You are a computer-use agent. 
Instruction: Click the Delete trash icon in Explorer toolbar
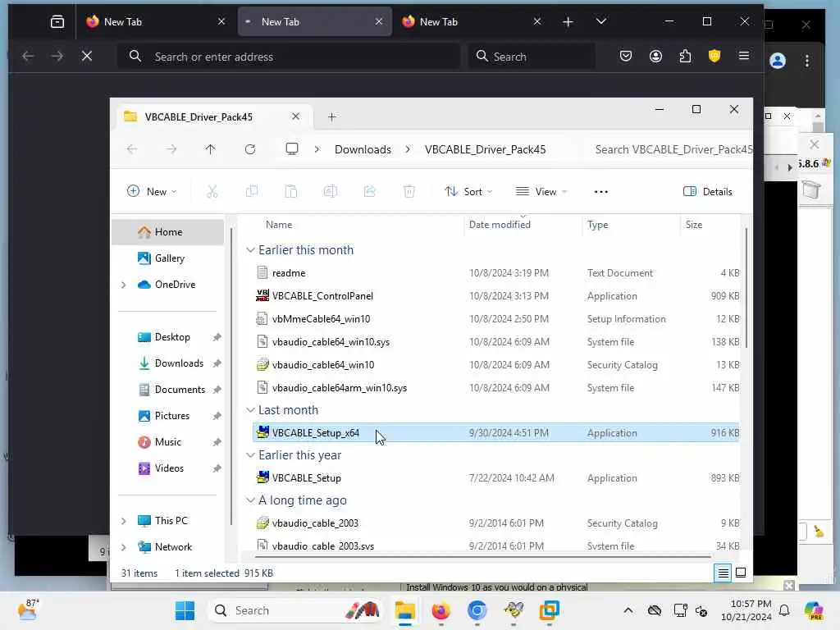(x=409, y=191)
